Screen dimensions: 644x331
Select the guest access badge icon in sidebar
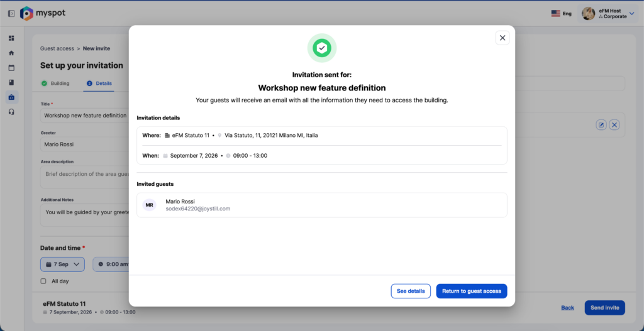pos(11,97)
